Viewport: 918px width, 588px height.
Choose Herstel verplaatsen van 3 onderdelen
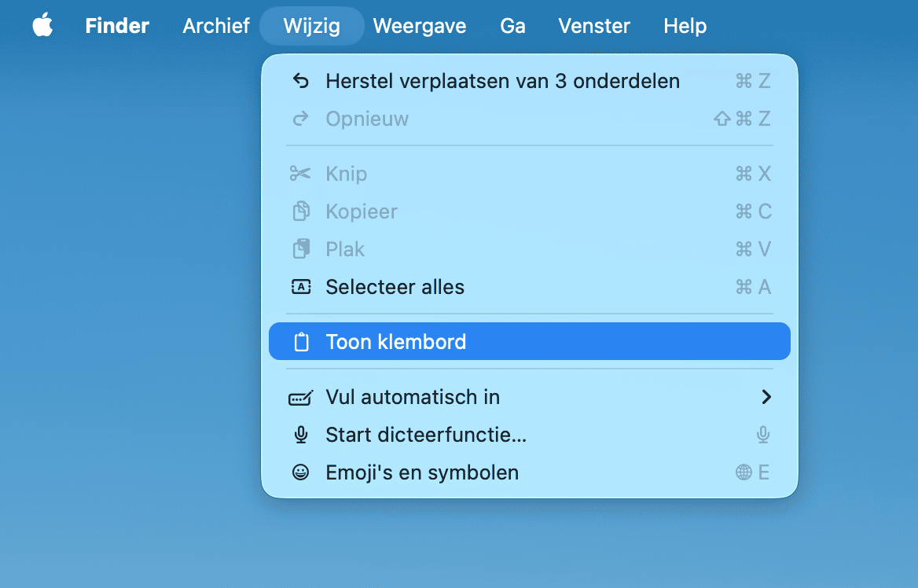[x=503, y=81]
